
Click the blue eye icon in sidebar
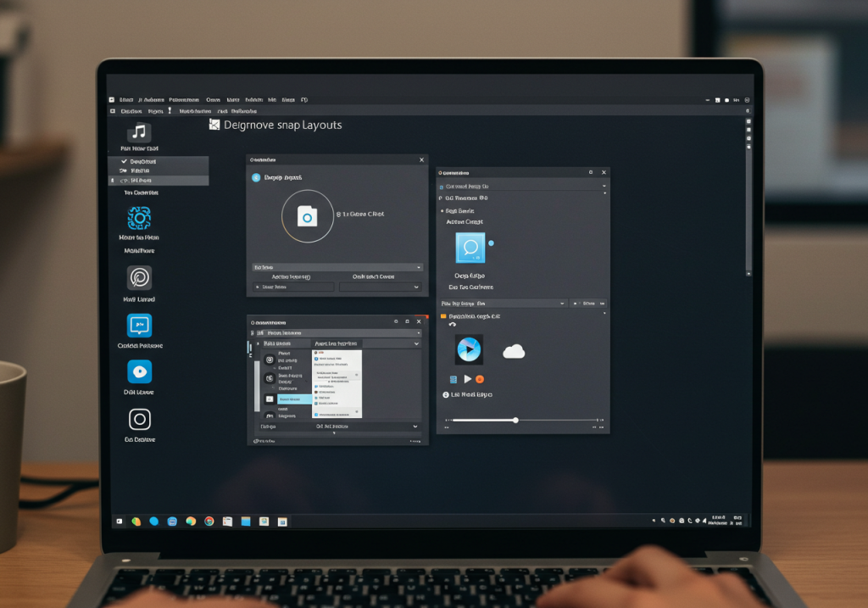[x=140, y=372]
